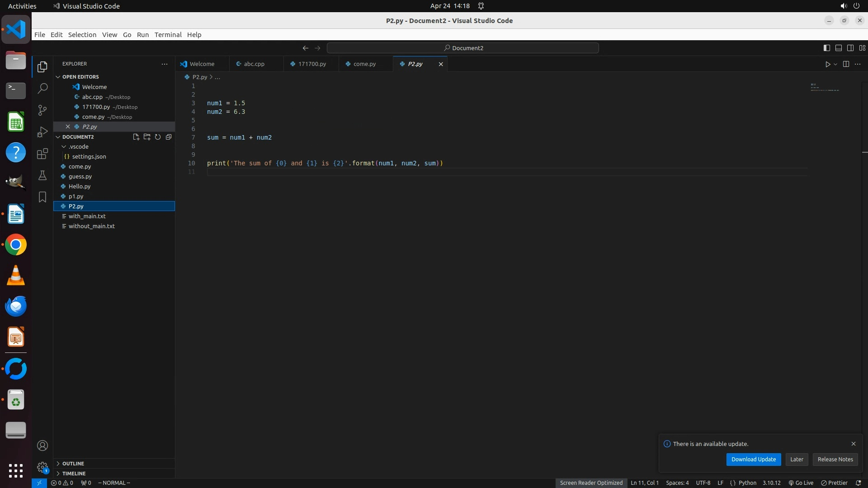
Task: Open the Search view in activity bar
Action: (42, 88)
